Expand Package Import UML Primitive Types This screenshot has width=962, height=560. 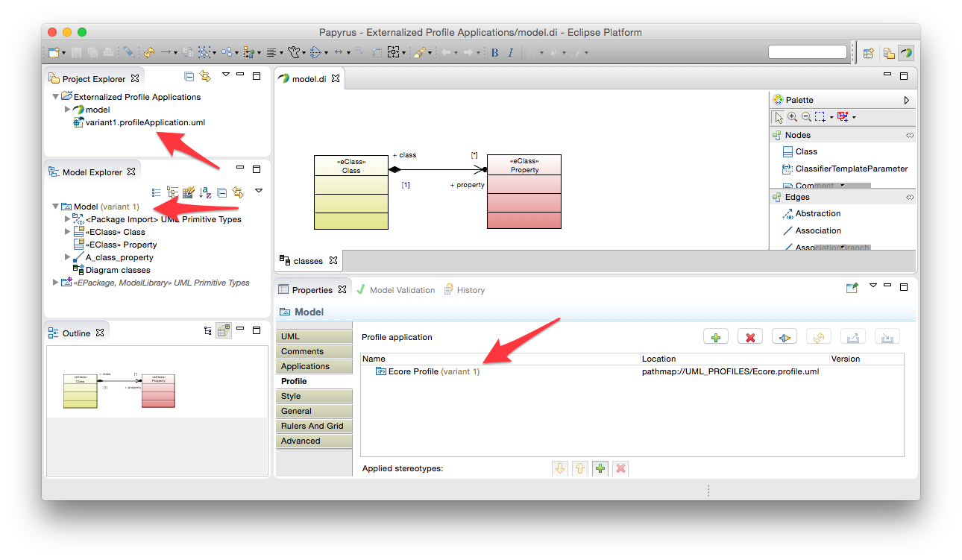(x=67, y=219)
